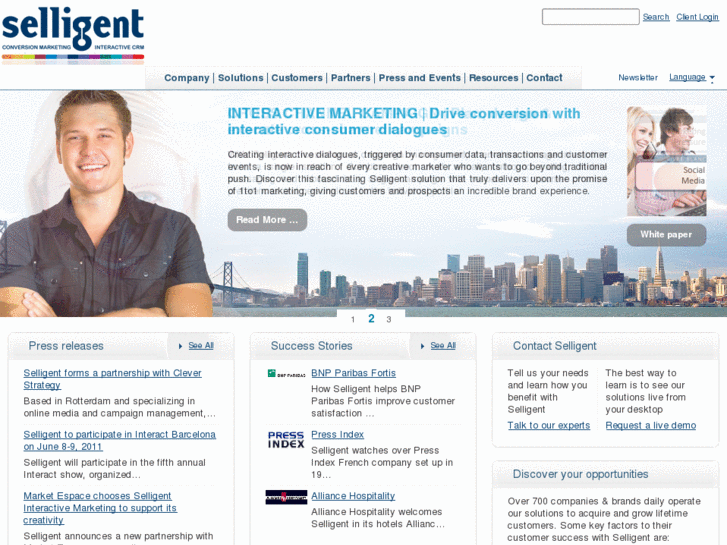
Task: Click Request a live demo
Action: (650, 426)
